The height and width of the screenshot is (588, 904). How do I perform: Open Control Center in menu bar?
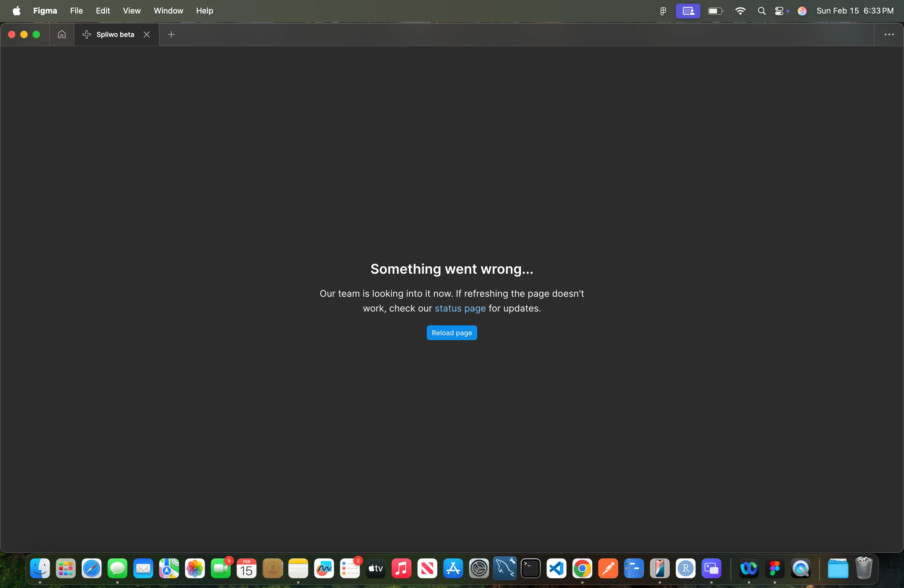(x=779, y=11)
